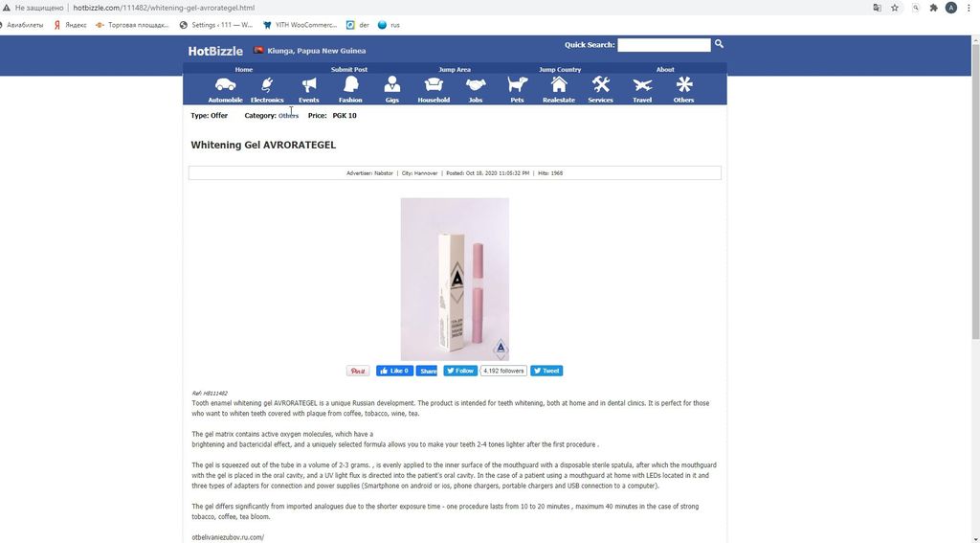Image resolution: width=980 pixels, height=543 pixels.
Task: Click the Twitter Follow button
Action: (460, 371)
